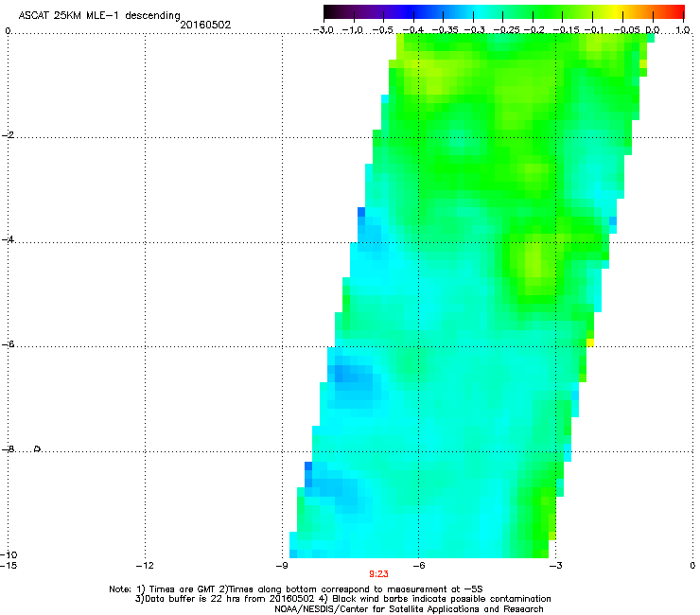
Task: Click the colorbar label -0.05
Action: 626,30
